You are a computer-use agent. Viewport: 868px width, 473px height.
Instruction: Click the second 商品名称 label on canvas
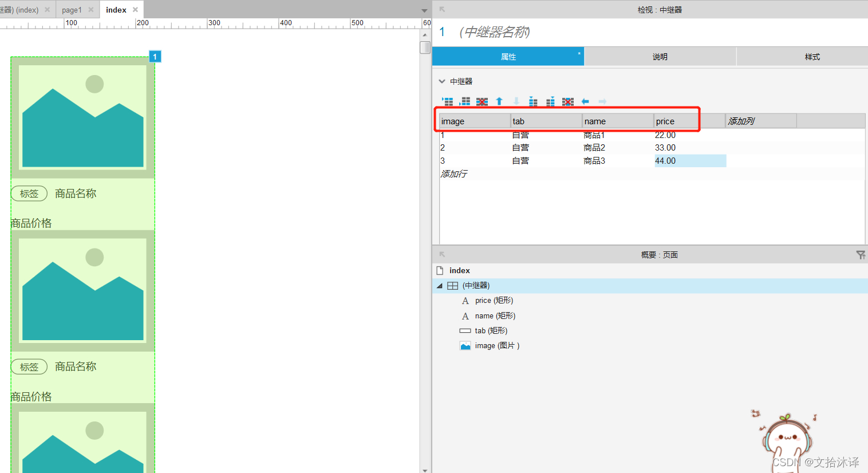pyautogui.click(x=76, y=366)
